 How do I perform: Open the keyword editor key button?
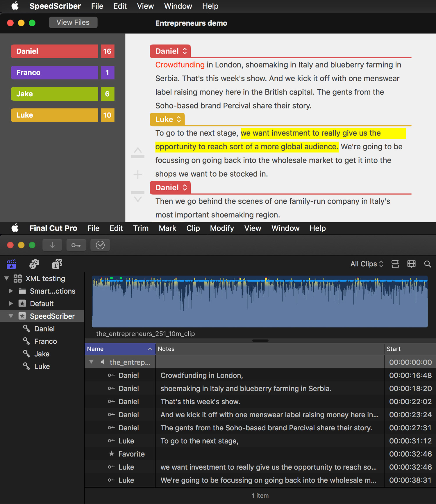[x=76, y=245]
